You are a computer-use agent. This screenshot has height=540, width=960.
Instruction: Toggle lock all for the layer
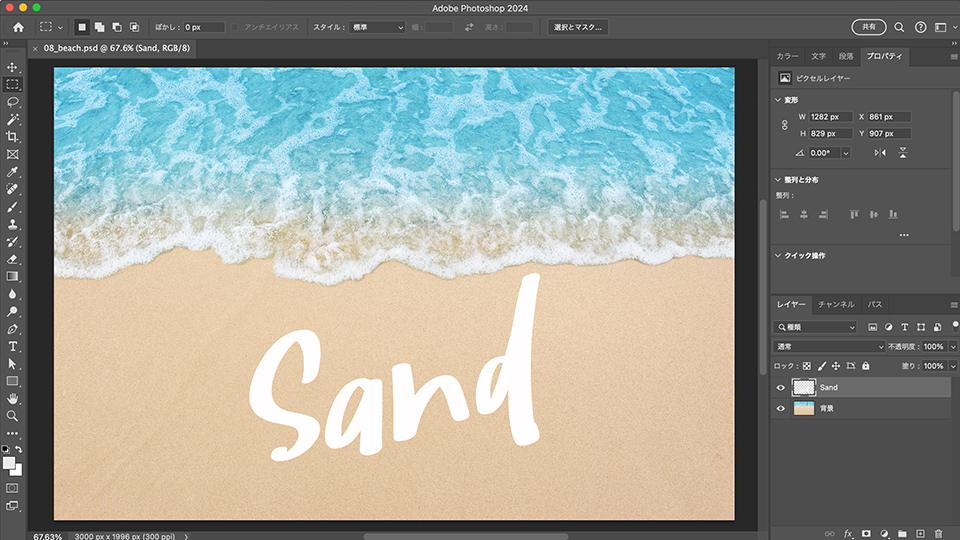pyautogui.click(x=866, y=366)
